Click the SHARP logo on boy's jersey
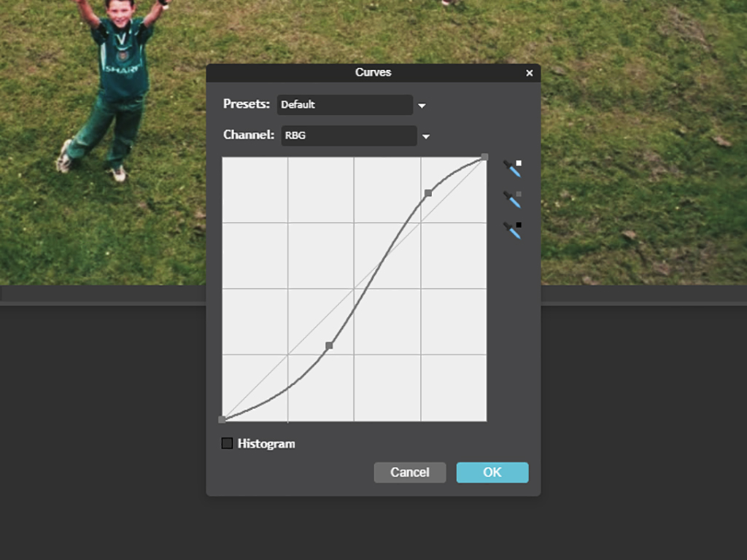The image size is (747, 560). pos(121,69)
